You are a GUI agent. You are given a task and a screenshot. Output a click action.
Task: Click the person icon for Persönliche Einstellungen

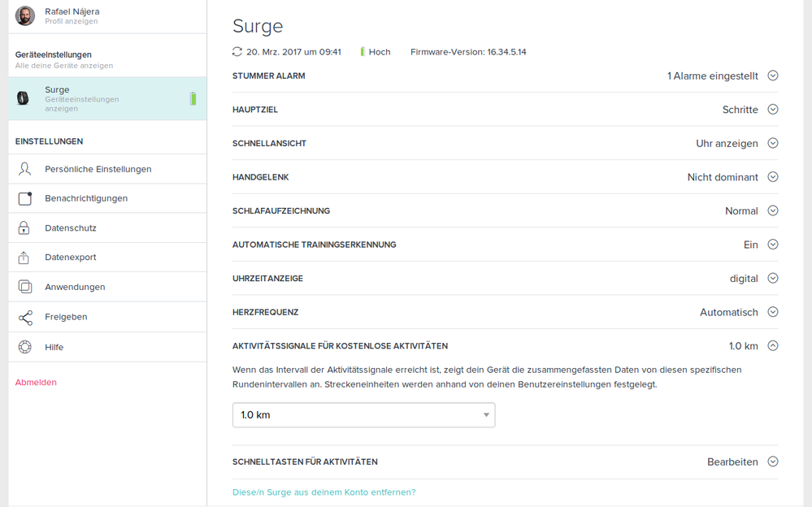[x=24, y=169]
